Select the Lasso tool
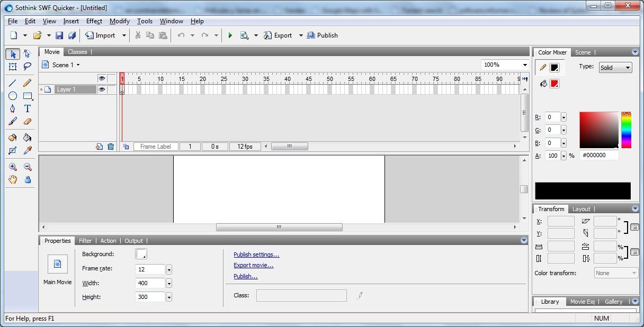The width and height of the screenshot is (644, 327). (28, 66)
